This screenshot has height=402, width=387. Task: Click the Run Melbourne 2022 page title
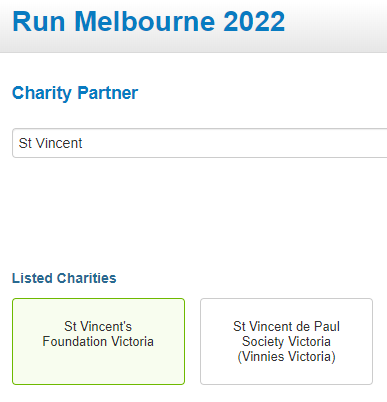(x=149, y=22)
